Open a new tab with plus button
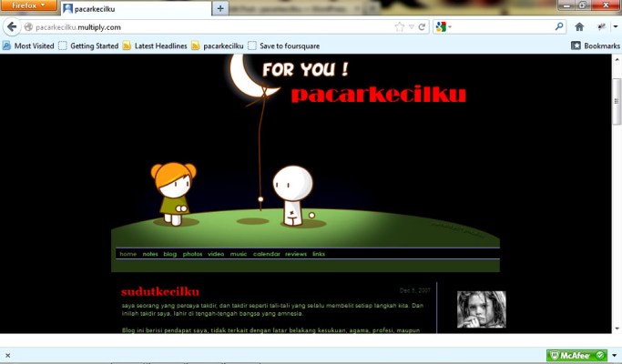622x364 pixels. pyautogui.click(x=219, y=8)
